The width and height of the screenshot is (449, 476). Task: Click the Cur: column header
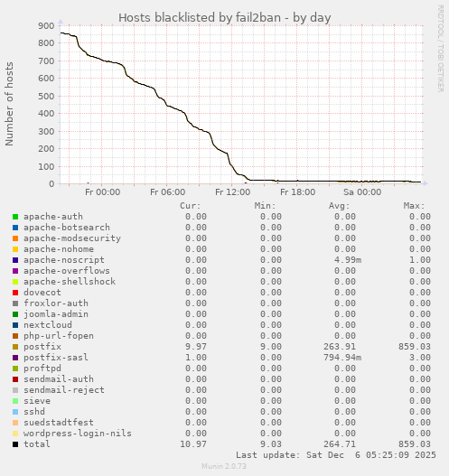(191, 206)
